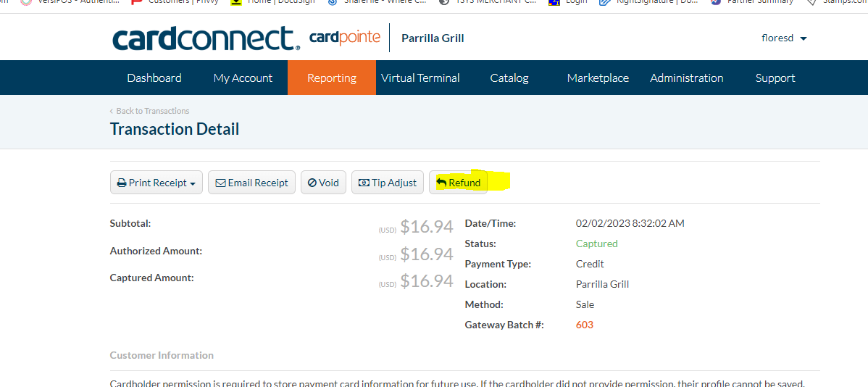The width and height of the screenshot is (868, 387).
Task: Open the Catalog tab
Action: click(509, 78)
